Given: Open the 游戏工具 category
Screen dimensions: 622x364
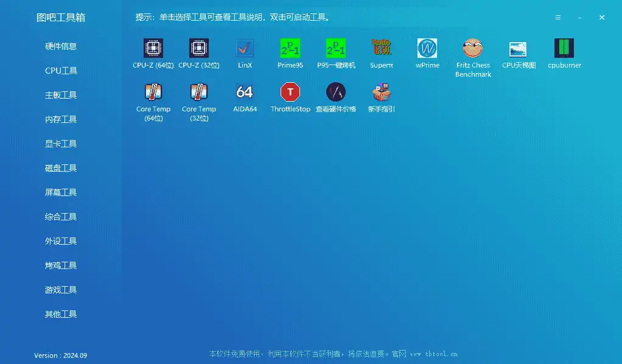Looking at the screenshot, I should click(x=61, y=290).
